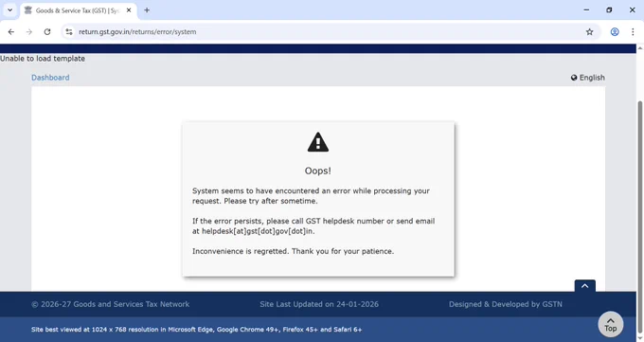Click 'Inconvenience is regretted' message line
The width and height of the screenshot is (644, 342).
[294, 251]
